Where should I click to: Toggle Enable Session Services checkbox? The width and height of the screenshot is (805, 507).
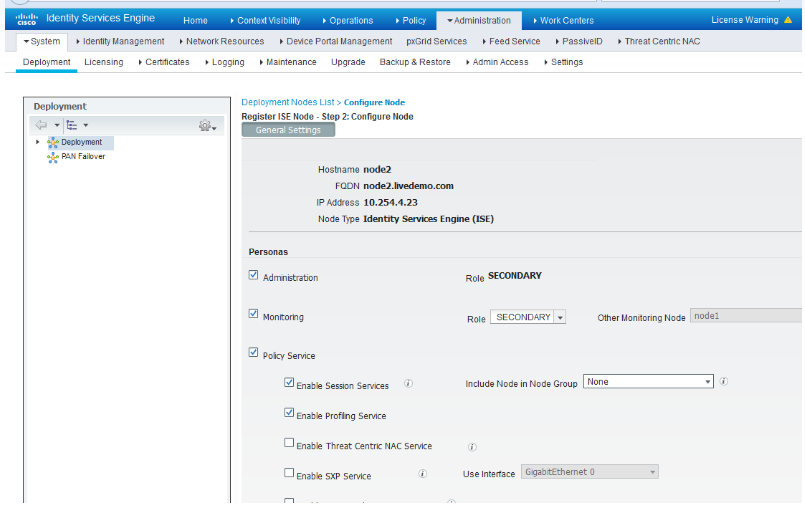[x=289, y=382]
